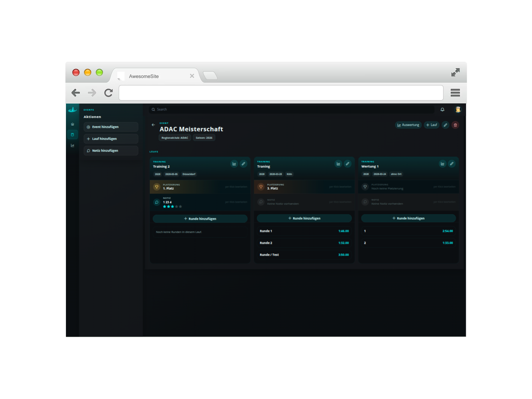
Task: Open the statistics chart sidebar icon
Action: [72, 146]
